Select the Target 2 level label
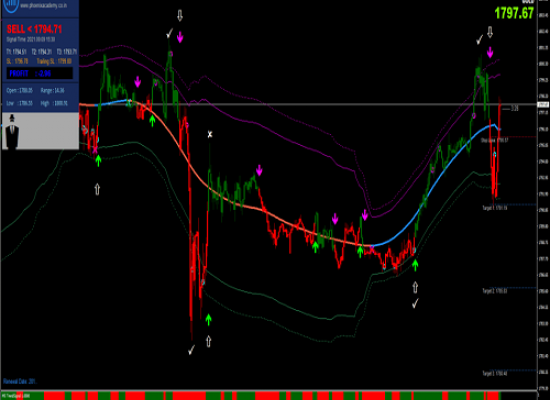 pos(495,291)
